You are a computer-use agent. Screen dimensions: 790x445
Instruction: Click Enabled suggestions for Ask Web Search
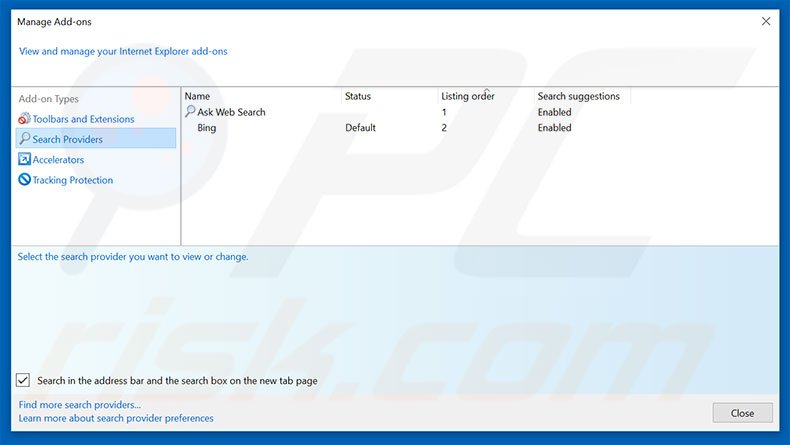click(x=554, y=112)
